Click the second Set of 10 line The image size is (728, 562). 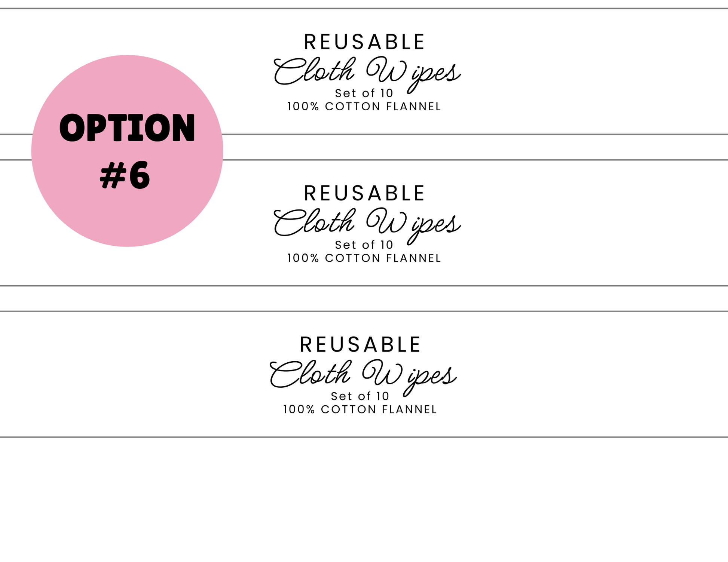[x=364, y=245]
